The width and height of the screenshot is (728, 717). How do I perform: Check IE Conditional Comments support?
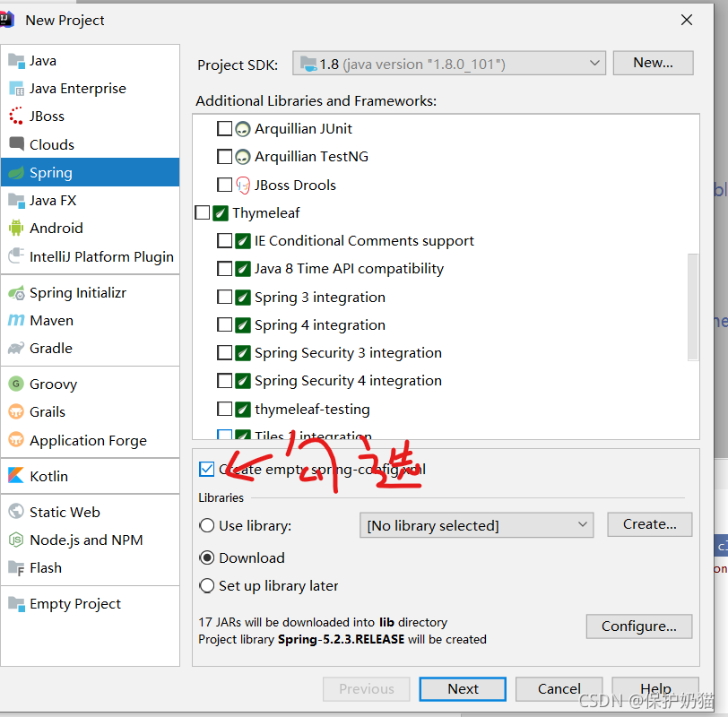(x=225, y=240)
